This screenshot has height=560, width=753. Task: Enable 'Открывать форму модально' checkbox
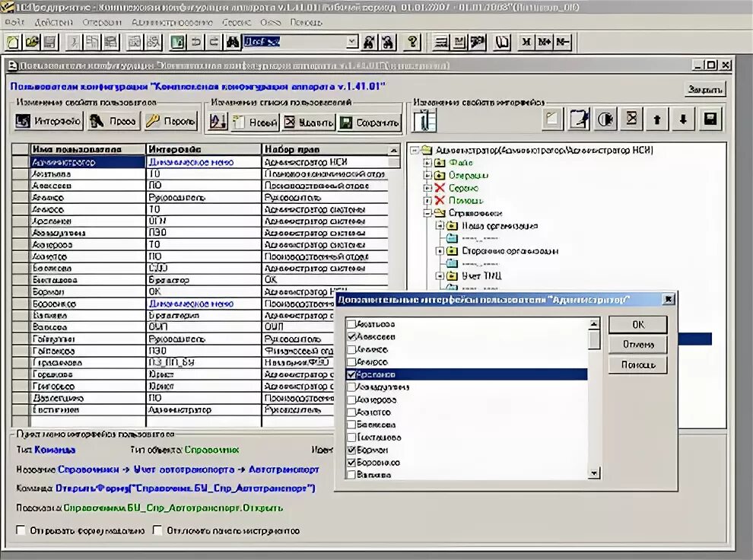(21, 530)
